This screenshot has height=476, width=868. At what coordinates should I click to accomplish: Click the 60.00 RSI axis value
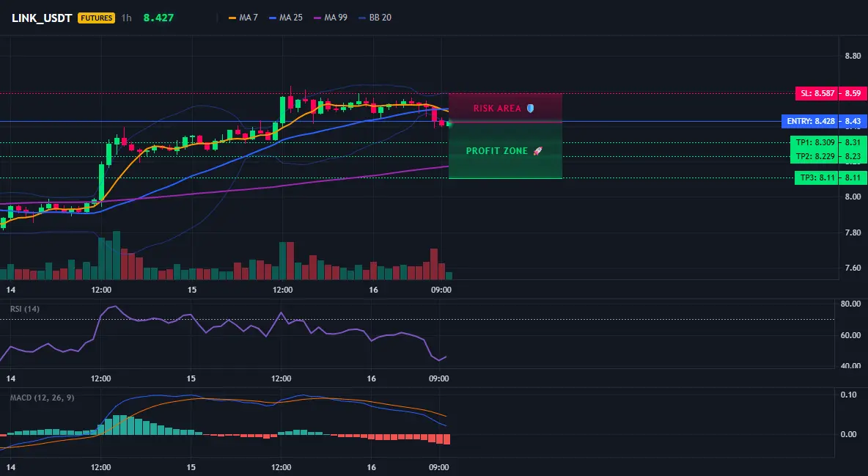851,335
